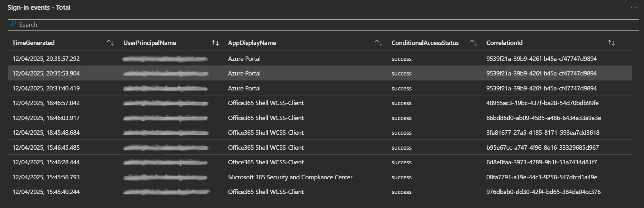Select the timestamp 12/04/2025, 15:46:28.444
The width and height of the screenshot is (644, 208).
[x=46, y=162]
